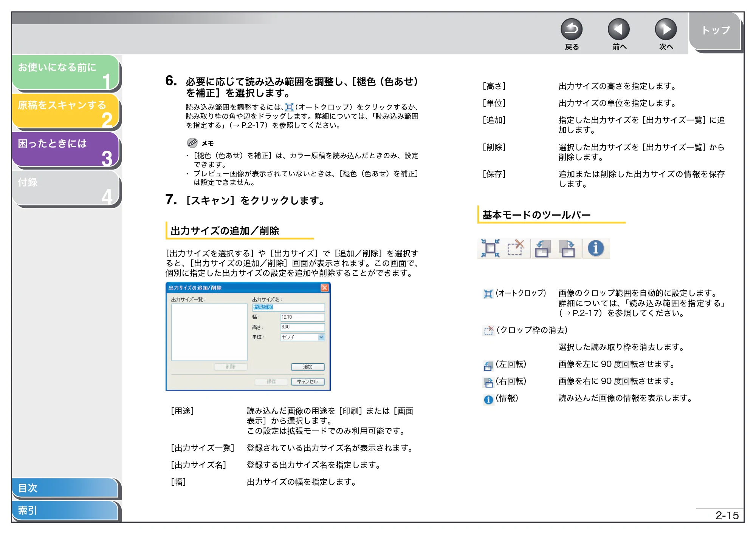This screenshot has width=756, height=534.
Task: Click the [保存] term in right column
Action: pyautogui.click(x=494, y=174)
